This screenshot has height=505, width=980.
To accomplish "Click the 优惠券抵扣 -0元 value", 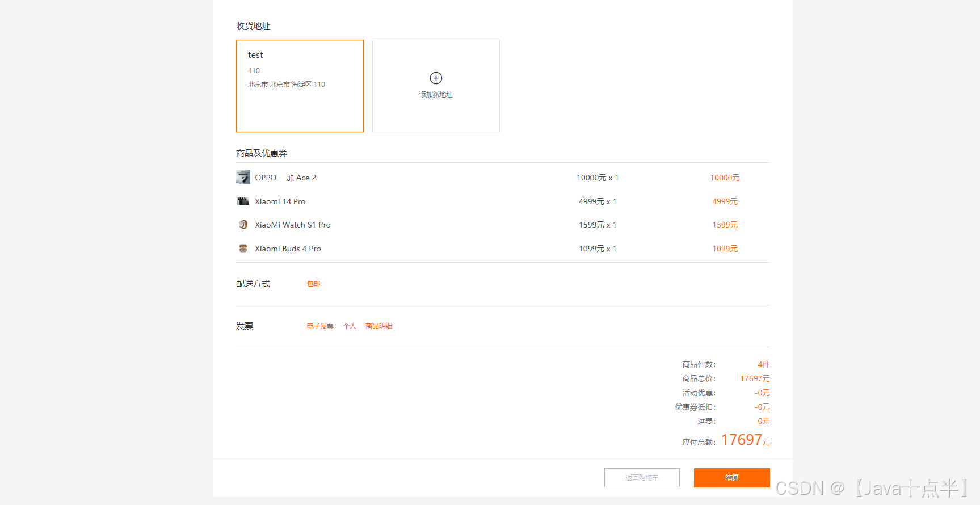I will (x=762, y=407).
